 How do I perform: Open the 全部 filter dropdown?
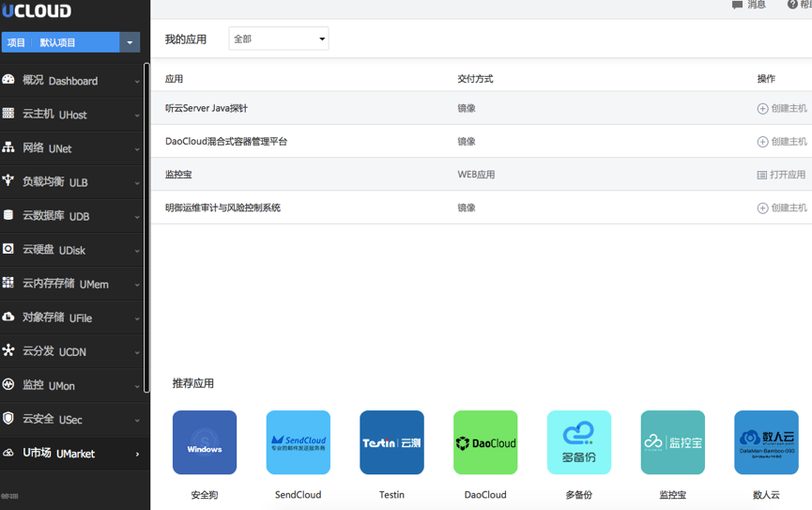pyautogui.click(x=279, y=39)
